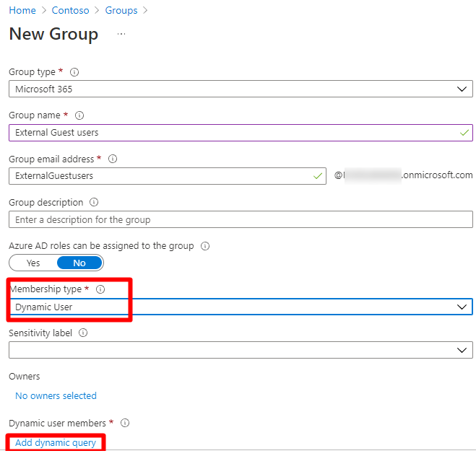Open the No owners selected link

[56, 395]
